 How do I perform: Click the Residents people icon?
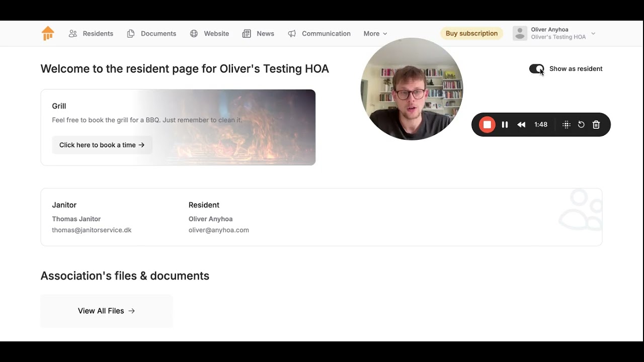point(73,34)
